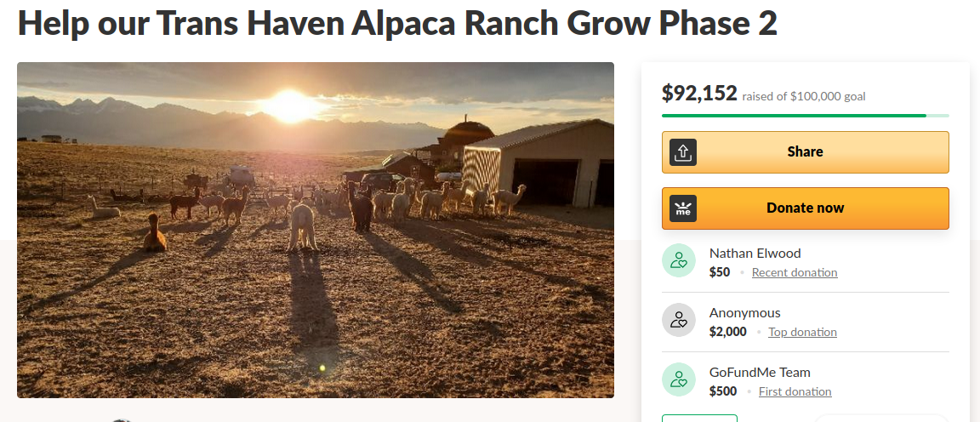This screenshot has width=980, height=422.
Task: Click the GoFundMe 'me' logo icon
Action: point(683,208)
